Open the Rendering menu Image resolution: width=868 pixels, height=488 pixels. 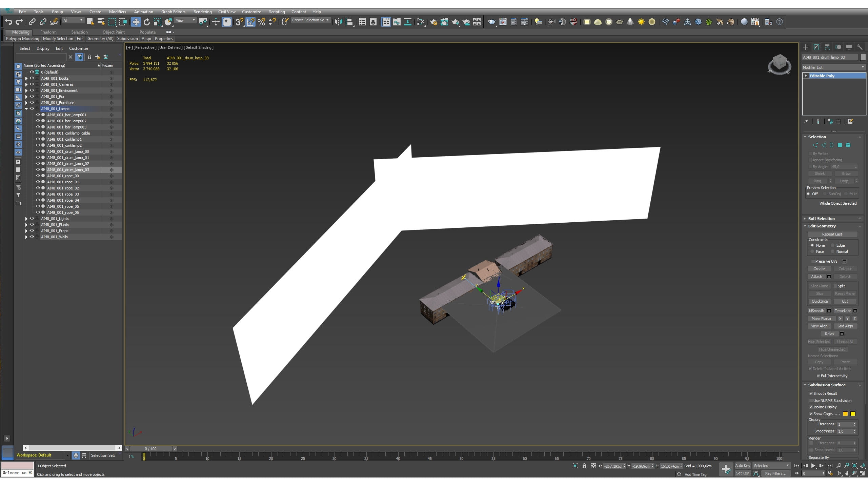(x=202, y=12)
